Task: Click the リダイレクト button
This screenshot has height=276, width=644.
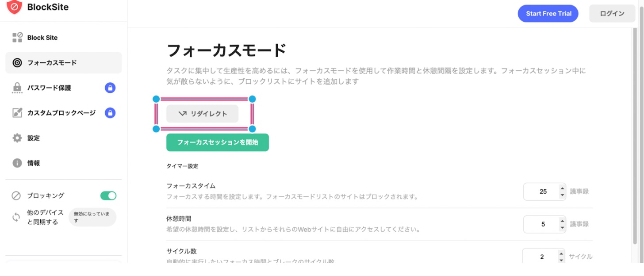Action: point(203,114)
